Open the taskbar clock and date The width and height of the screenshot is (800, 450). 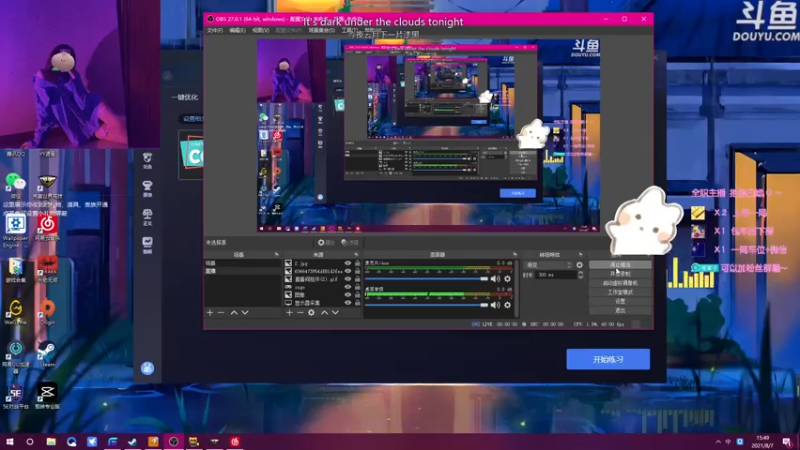tap(762, 442)
